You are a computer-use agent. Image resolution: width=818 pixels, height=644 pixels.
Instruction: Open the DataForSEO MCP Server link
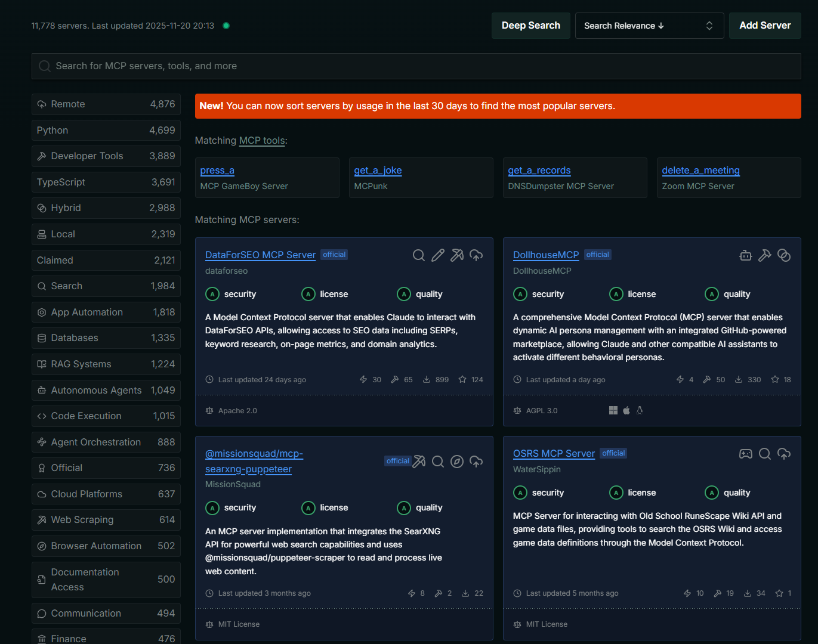(260, 255)
